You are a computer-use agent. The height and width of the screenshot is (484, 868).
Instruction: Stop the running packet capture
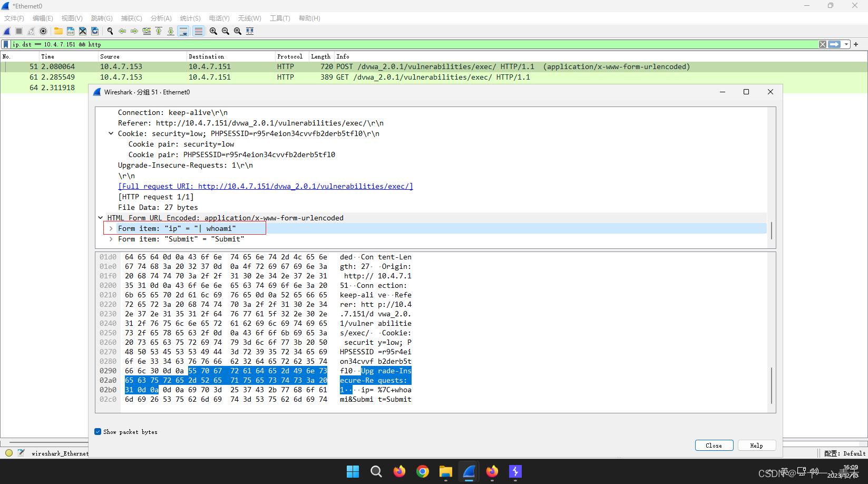(19, 31)
